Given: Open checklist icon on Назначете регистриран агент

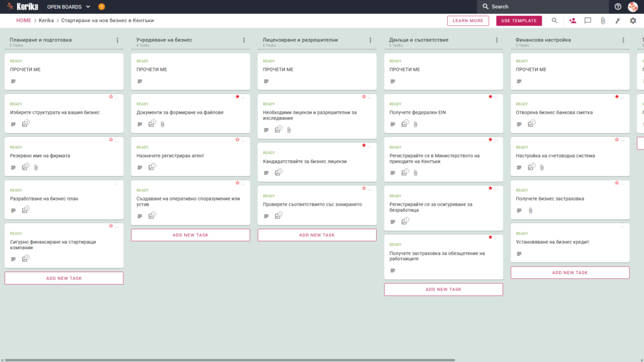Looking at the screenshot, I should (152, 167).
